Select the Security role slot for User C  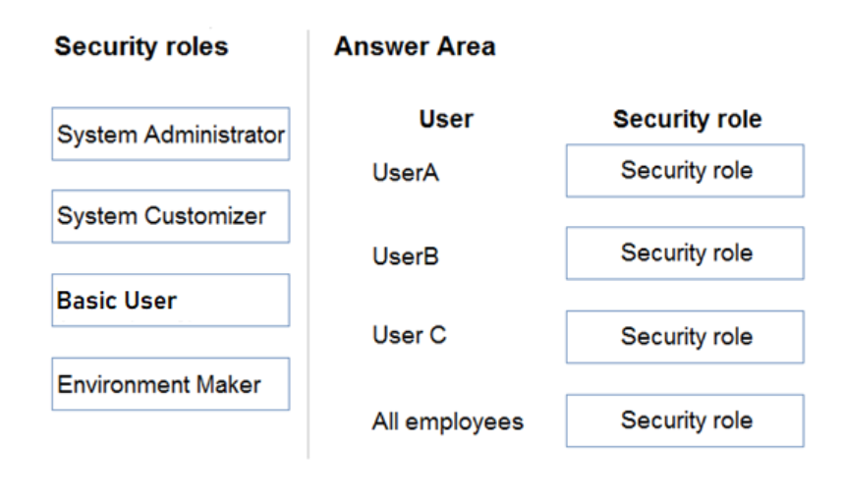click(x=685, y=337)
